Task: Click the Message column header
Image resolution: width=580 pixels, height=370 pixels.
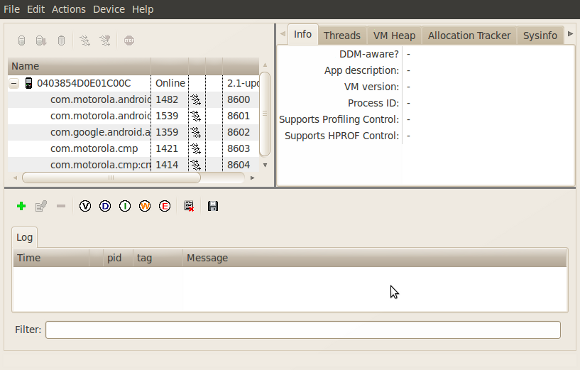Action: tap(374, 258)
